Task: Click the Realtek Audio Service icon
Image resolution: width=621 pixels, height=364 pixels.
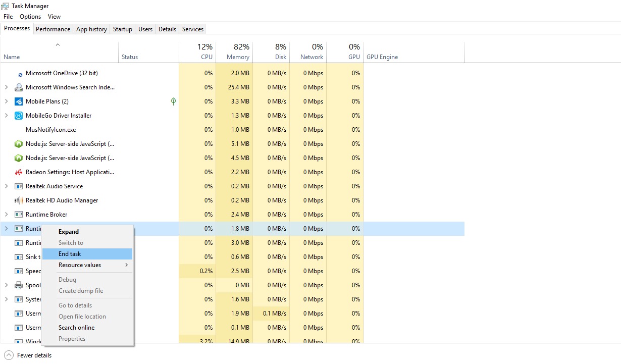Action: (x=19, y=186)
